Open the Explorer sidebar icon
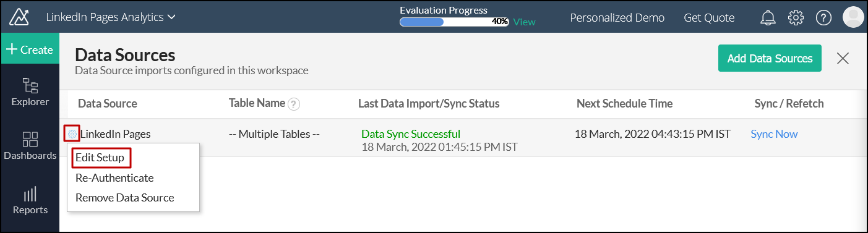Screen dimensions: 868x233 coord(30,91)
